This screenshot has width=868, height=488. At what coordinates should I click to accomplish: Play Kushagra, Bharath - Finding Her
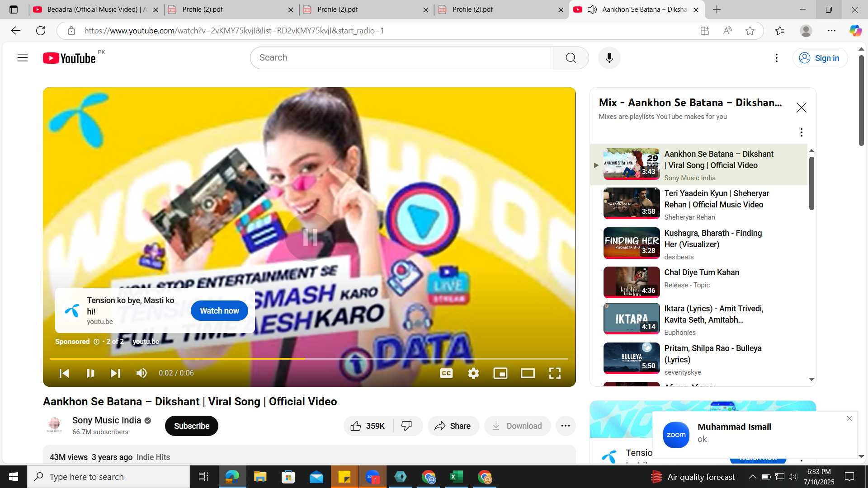click(698, 244)
